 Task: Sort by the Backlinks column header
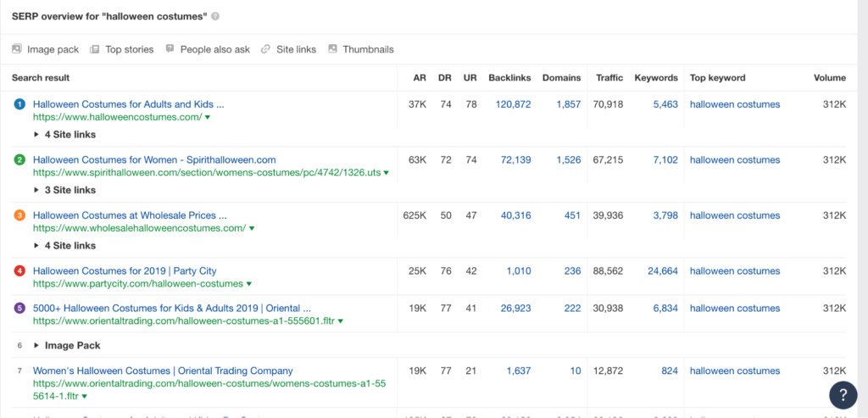(x=509, y=77)
